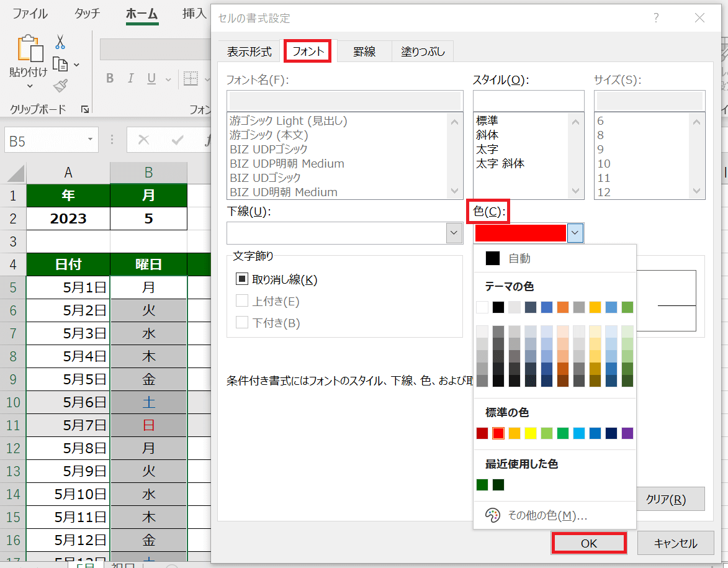Enable the 下付き checkbox
This screenshot has height=568, width=728.
(x=242, y=323)
